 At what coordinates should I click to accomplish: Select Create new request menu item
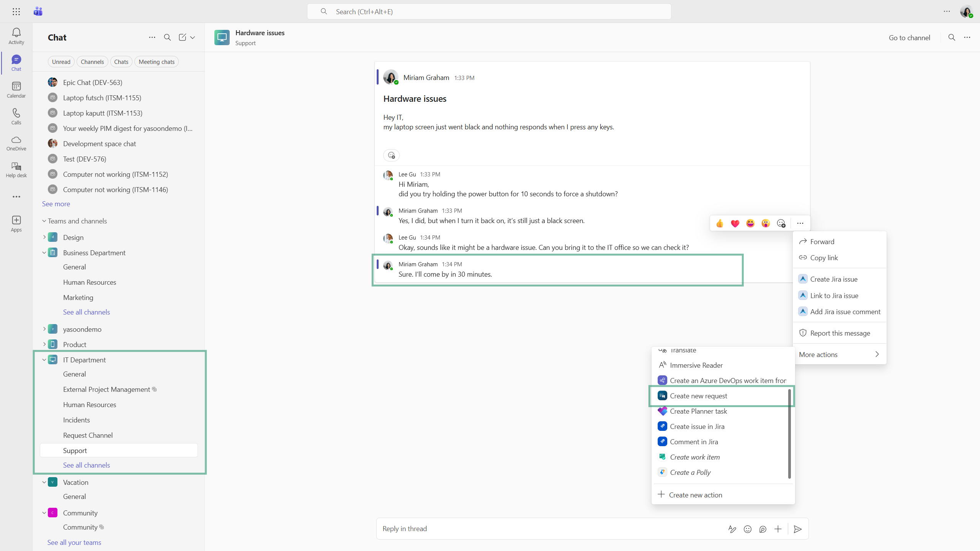pos(698,396)
